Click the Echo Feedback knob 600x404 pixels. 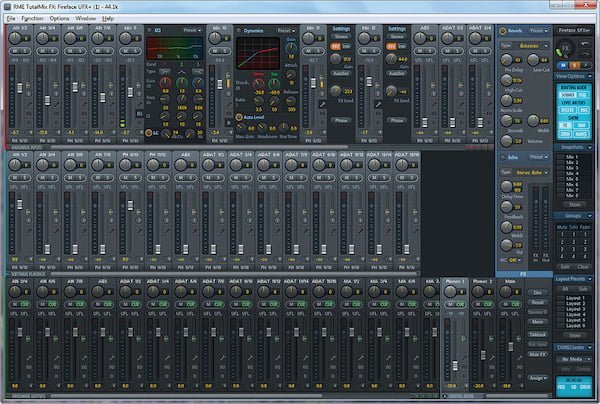tap(506, 207)
